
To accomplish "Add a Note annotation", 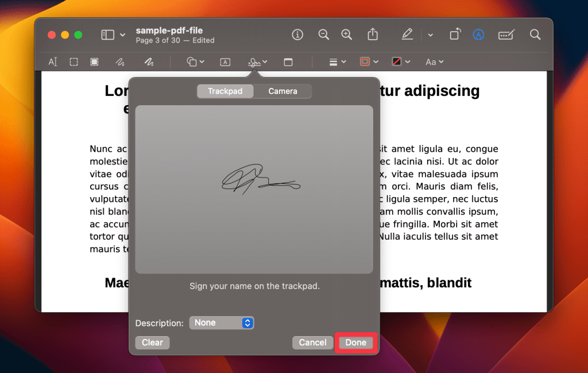I will pos(288,62).
